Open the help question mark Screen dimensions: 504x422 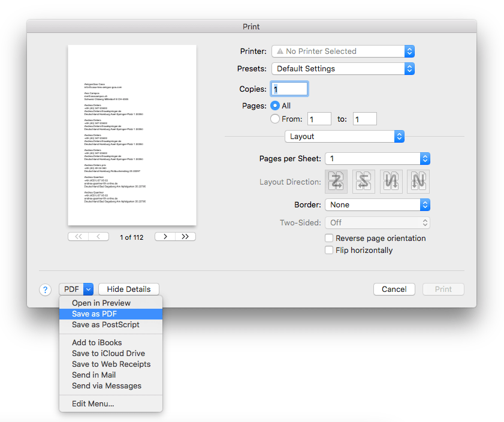coord(45,290)
